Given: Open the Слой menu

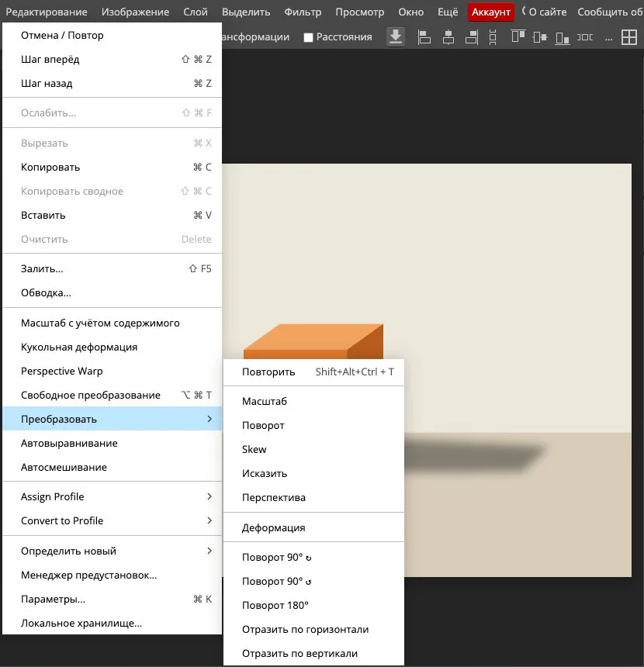Looking at the screenshot, I should pyautogui.click(x=196, y=12).
